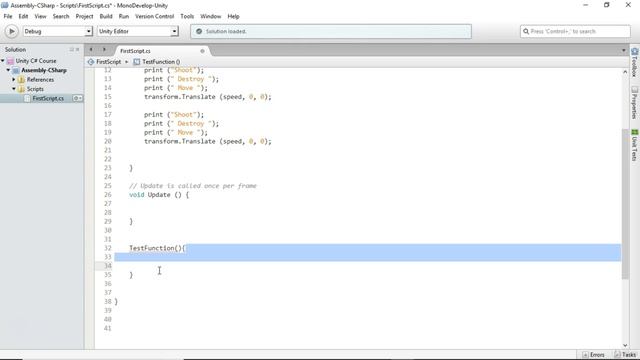
Task: Open the Tools menu
Action: coord(187,16)
